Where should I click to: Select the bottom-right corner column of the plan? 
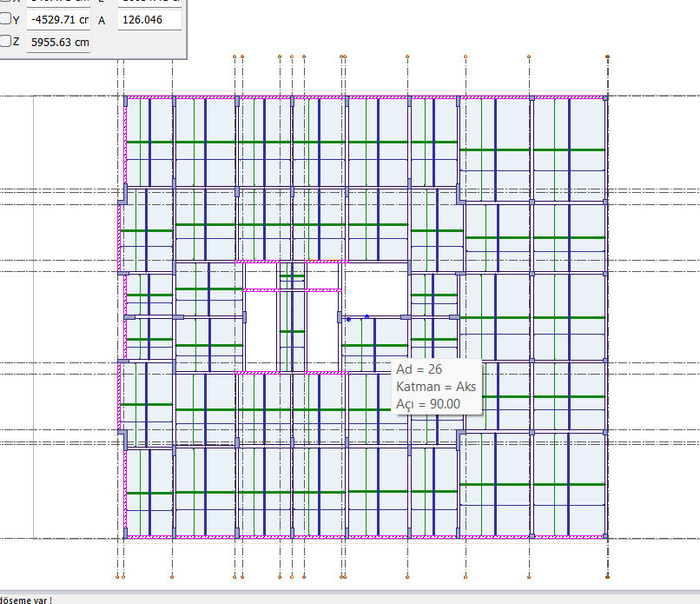tap(605, 535)
